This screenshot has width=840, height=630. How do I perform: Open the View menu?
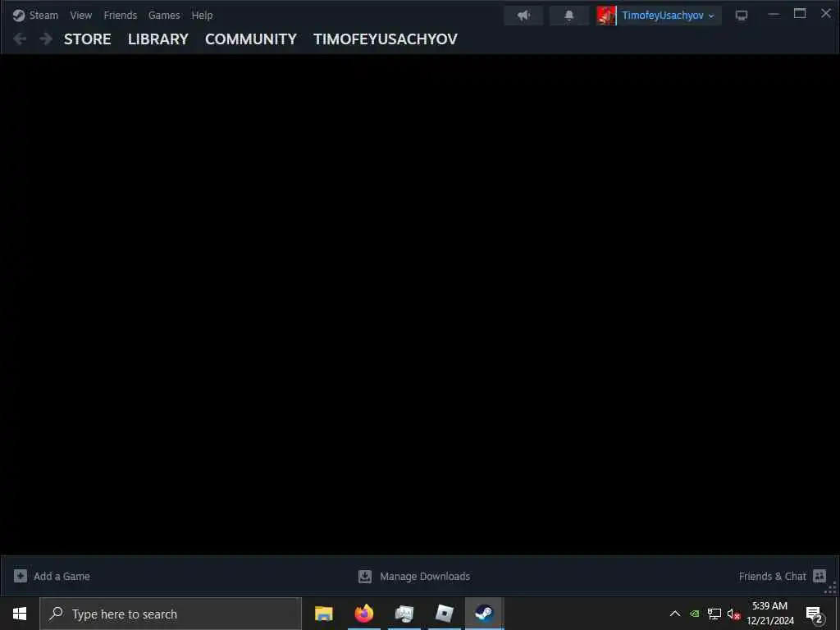81,15
